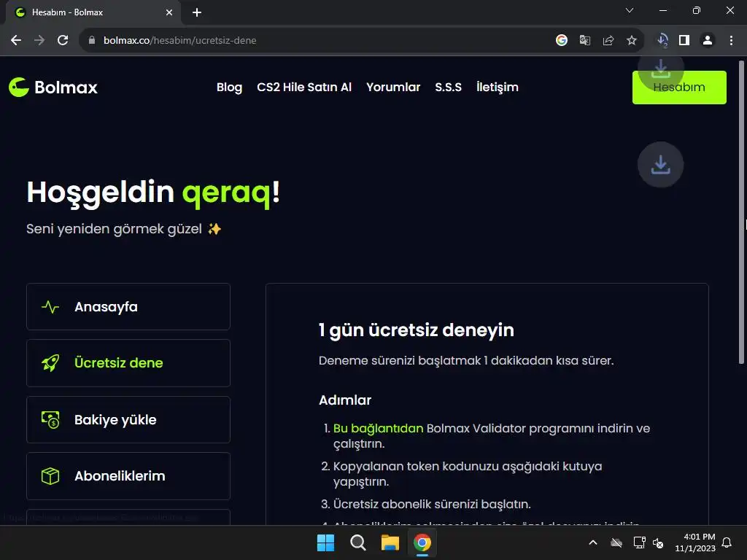Select Anasayfa in the sidebar

tap(128, 307)
